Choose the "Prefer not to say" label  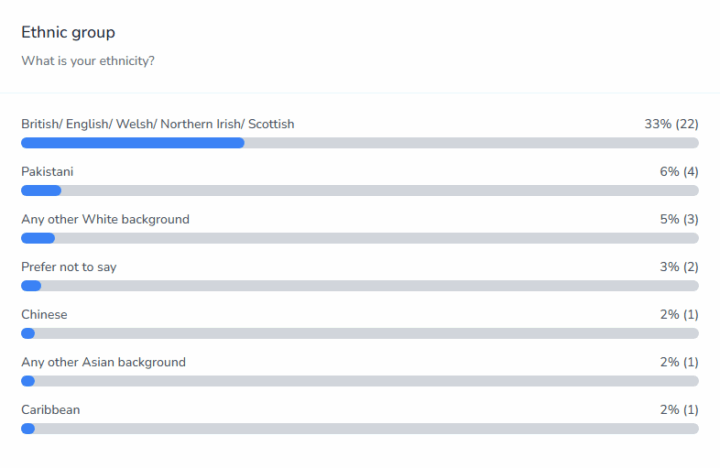coord(76,267)
